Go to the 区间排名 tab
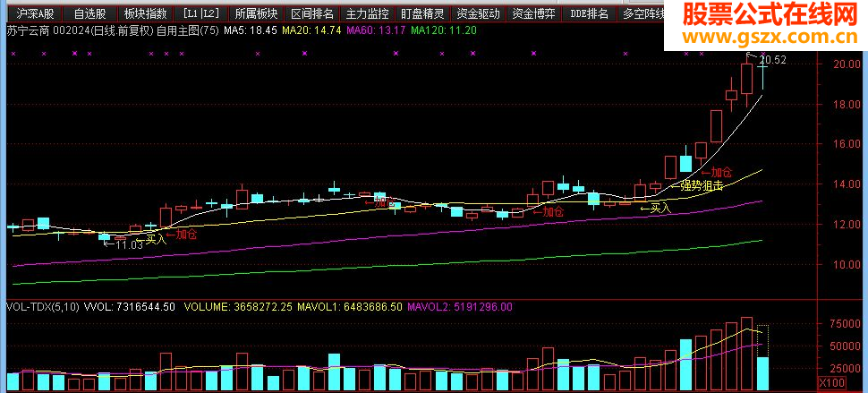 click(x=311, y=13)
